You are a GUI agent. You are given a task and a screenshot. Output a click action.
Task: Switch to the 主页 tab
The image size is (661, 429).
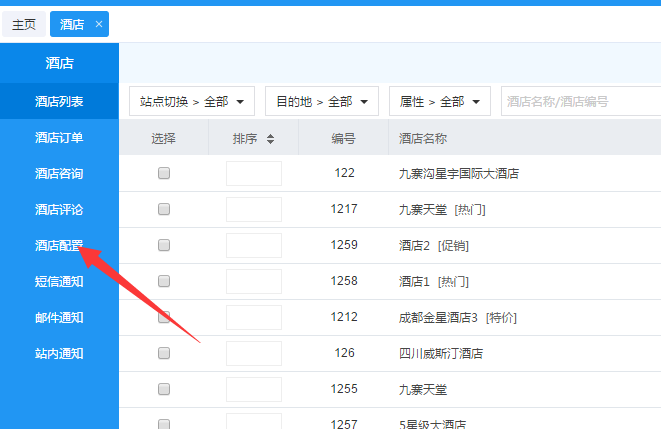(24, 24)
